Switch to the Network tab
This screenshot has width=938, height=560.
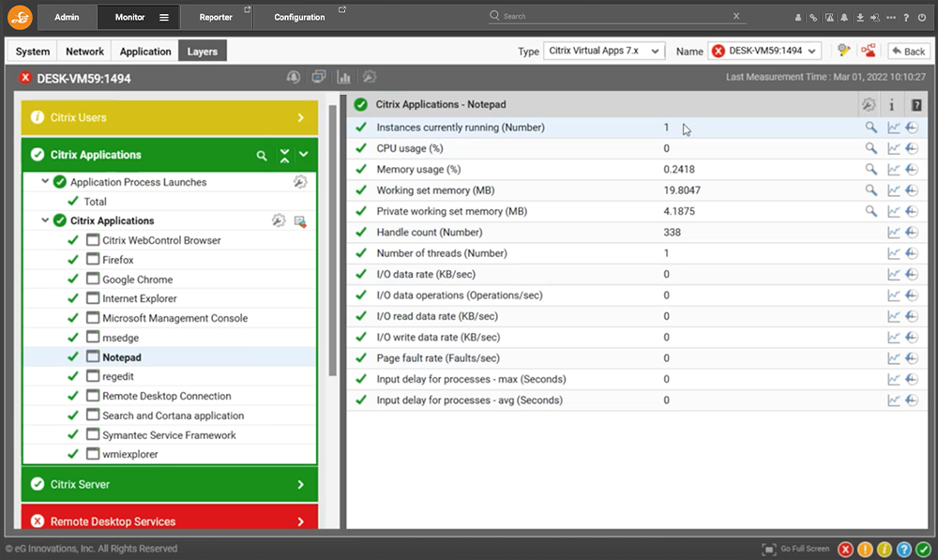click(x=85, y=52)
